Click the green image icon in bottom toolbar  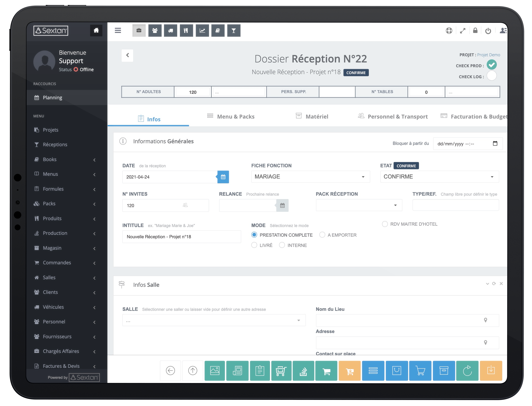214,370
